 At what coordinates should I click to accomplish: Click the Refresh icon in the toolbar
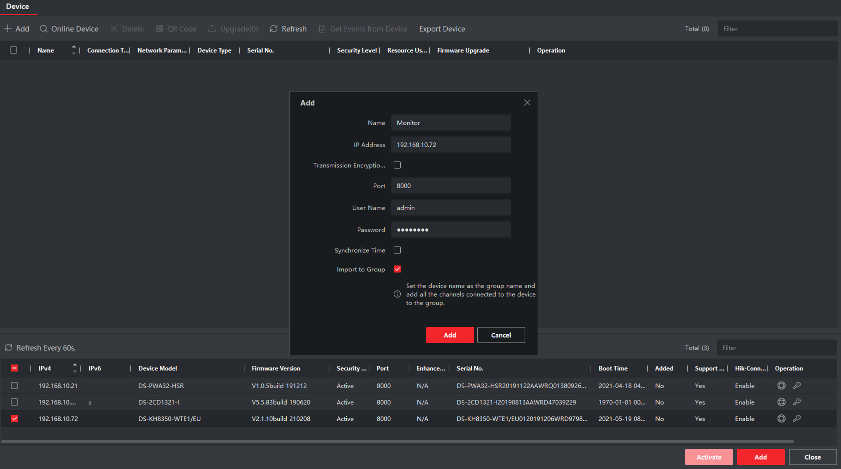tap(274, 29)
